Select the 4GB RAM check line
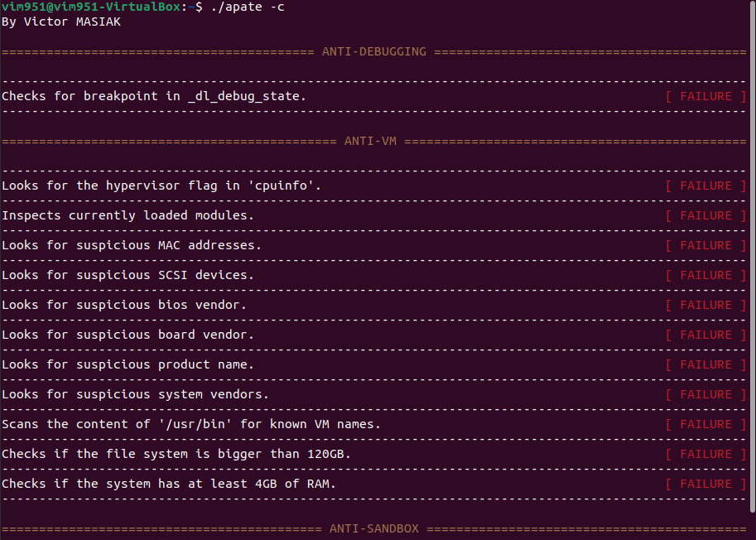 point(166,483)
